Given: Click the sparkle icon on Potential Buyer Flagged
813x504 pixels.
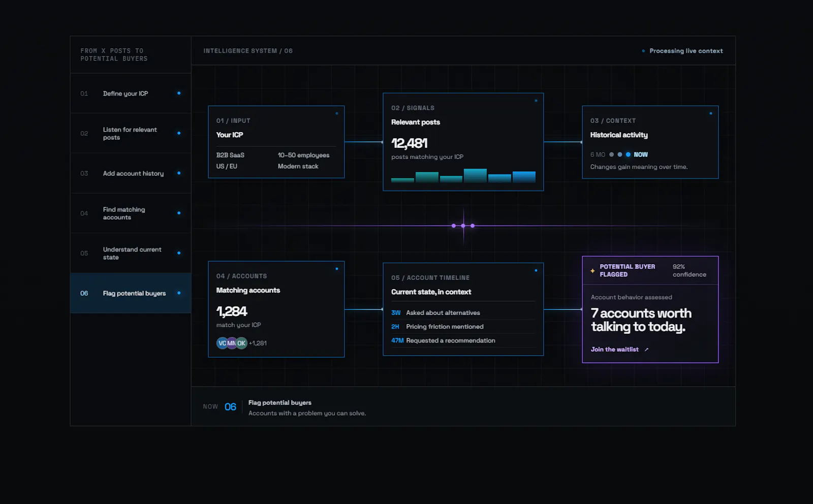Looking at the screenshot, I should point(592,271).
